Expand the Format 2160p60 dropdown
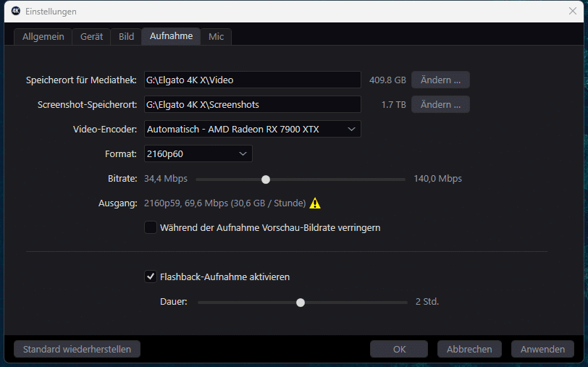The width and height of the screenshot is (588, 367). pos(198,153)
